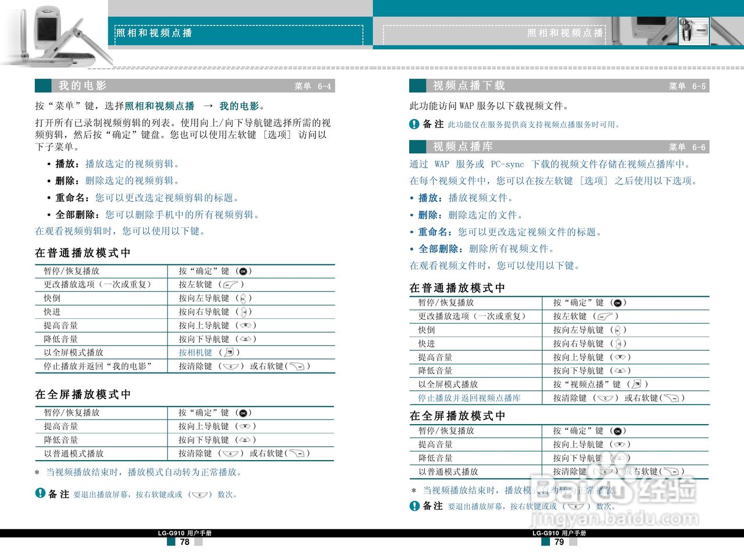Select the 菜单 6-4 label
744x560 pixels.
tap(313, 87)
